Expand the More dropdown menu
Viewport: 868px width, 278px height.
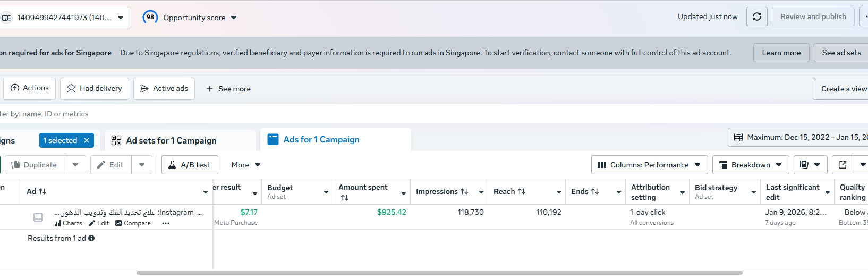coord(246,165)
